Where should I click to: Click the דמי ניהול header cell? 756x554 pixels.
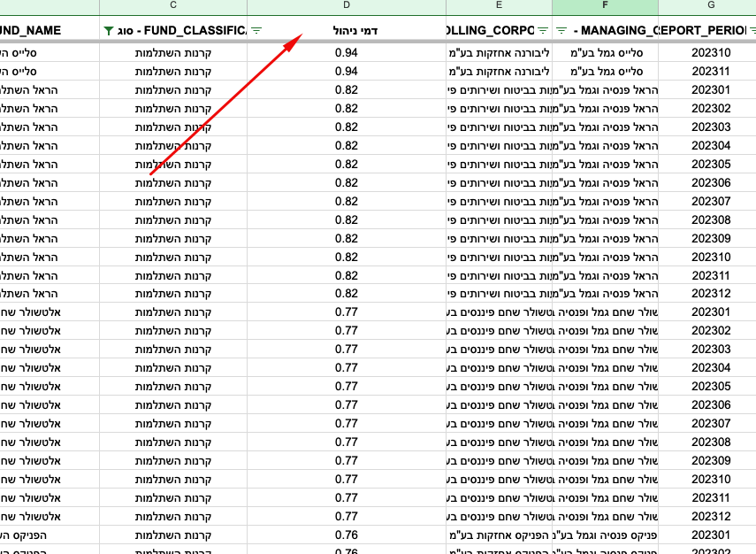[347, 30]
